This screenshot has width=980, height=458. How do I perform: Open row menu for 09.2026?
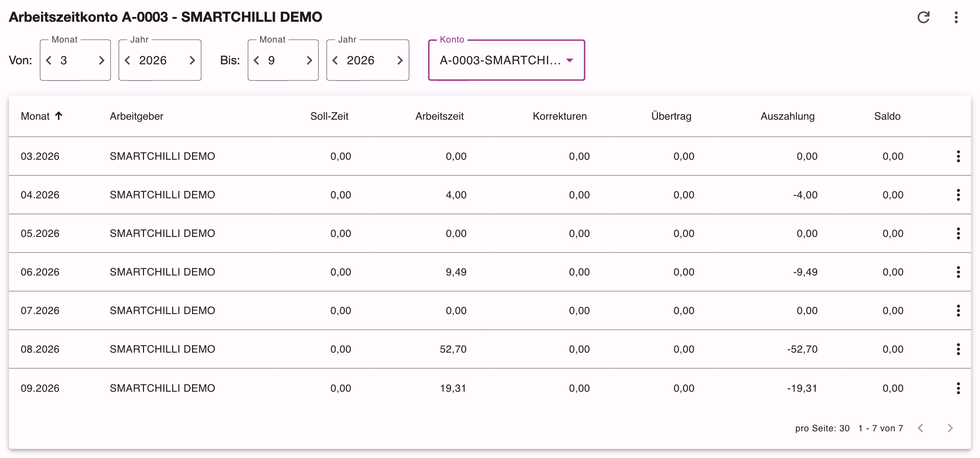click(958, 388)
